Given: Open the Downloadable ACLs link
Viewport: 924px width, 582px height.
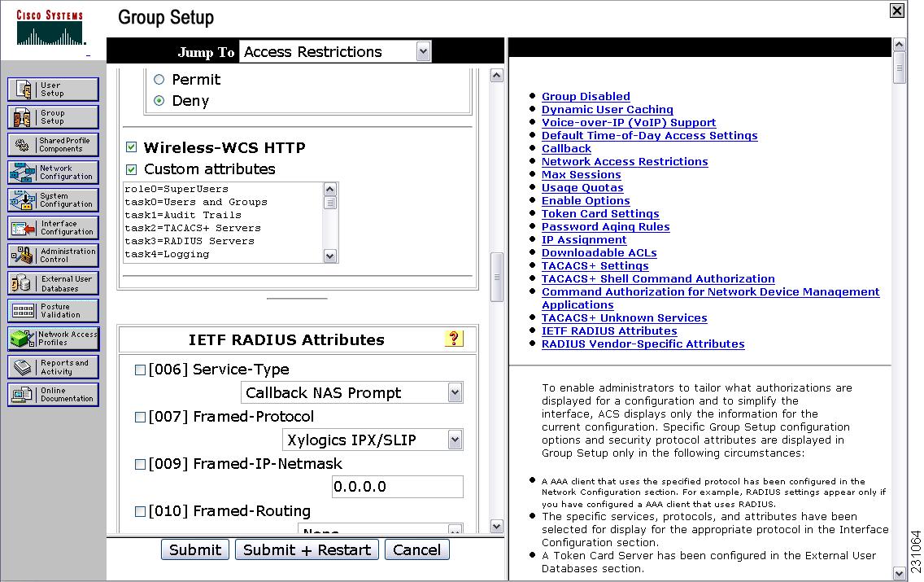Looking at the screenshot, I should pyautogui.click(x=599, y=252).
